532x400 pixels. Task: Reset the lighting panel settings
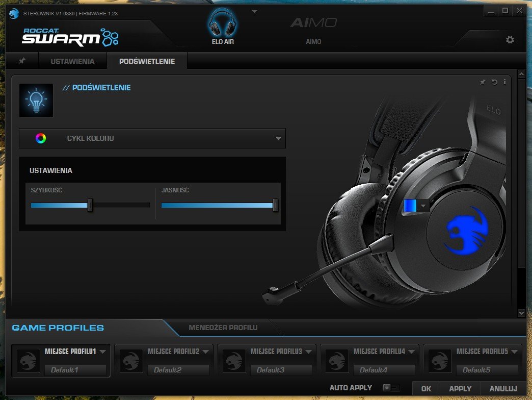coord(494,82)
